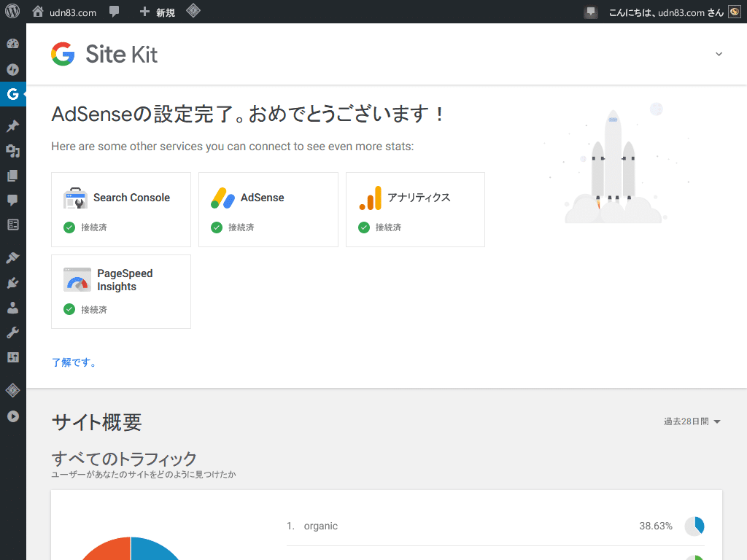
Task: Click the Search Console toolbox icon
Action: (75, 198)
